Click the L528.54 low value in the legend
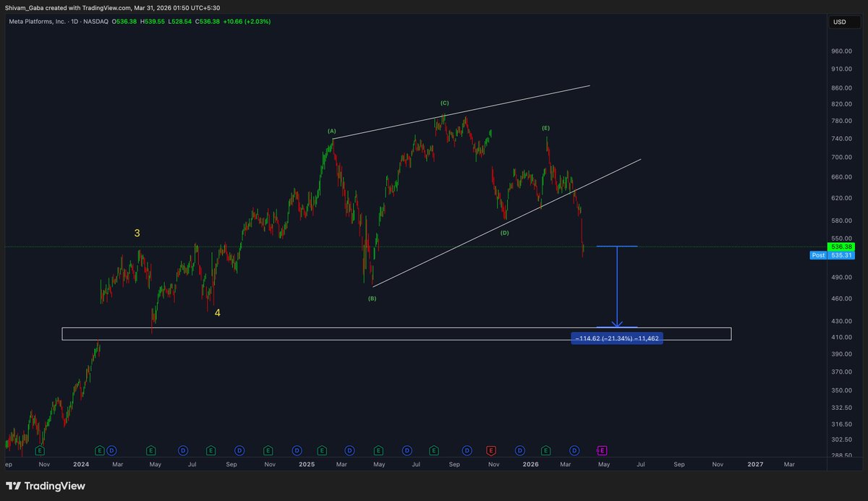 click(179, 22)
